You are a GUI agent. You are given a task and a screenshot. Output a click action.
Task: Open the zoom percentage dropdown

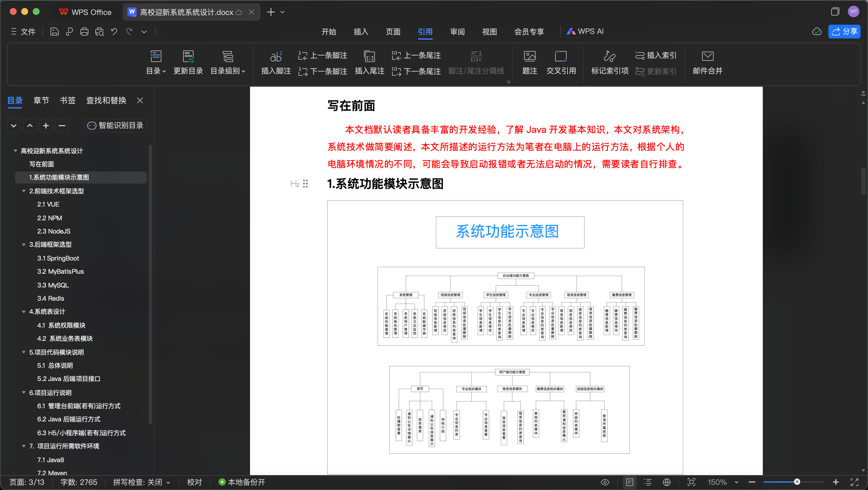pyautogui.click(x=737, y=482)
